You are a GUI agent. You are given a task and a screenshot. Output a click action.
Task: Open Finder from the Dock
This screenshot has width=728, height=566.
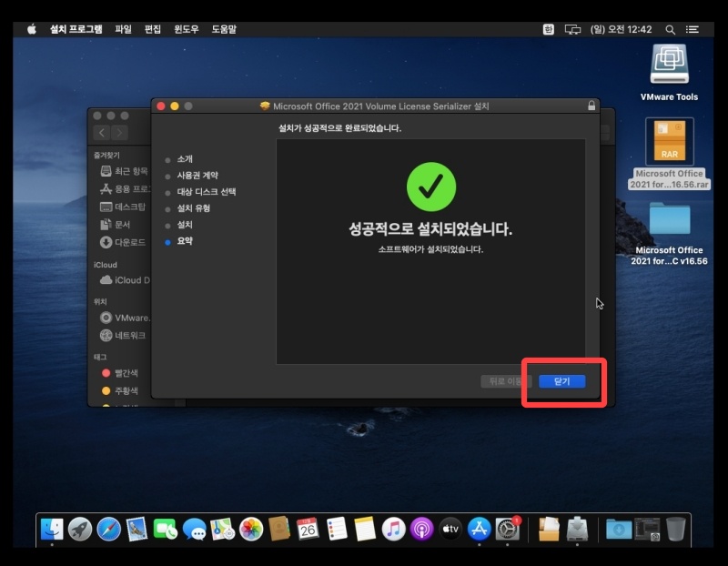coord(52,529)
